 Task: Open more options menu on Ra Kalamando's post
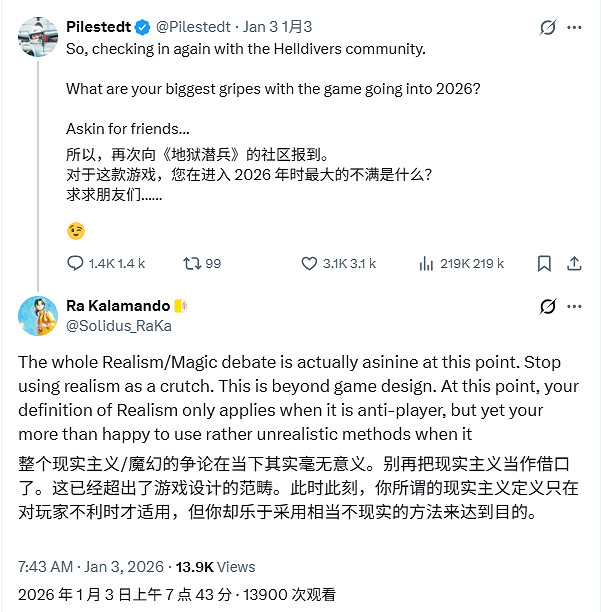pos(576,306)
